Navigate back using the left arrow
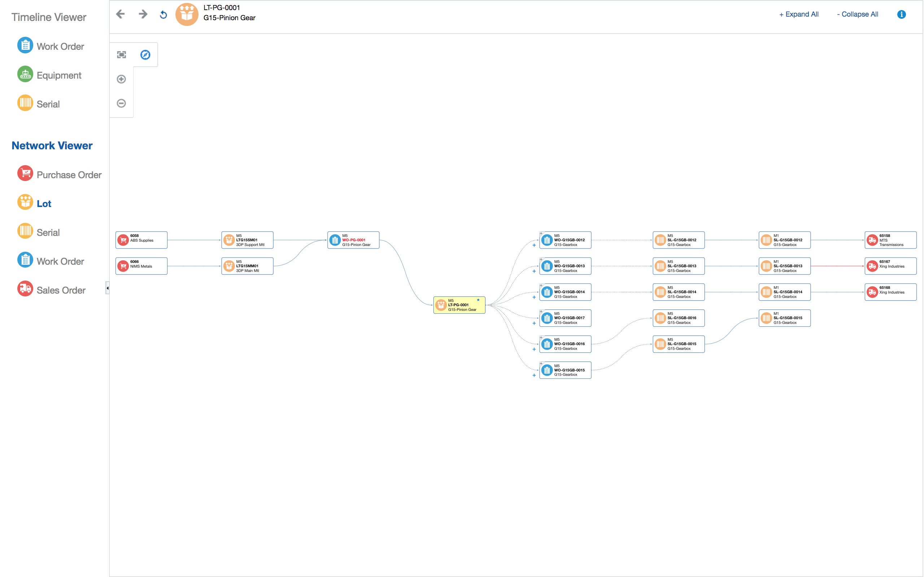The image size is (924, 577). click(120, 14)
